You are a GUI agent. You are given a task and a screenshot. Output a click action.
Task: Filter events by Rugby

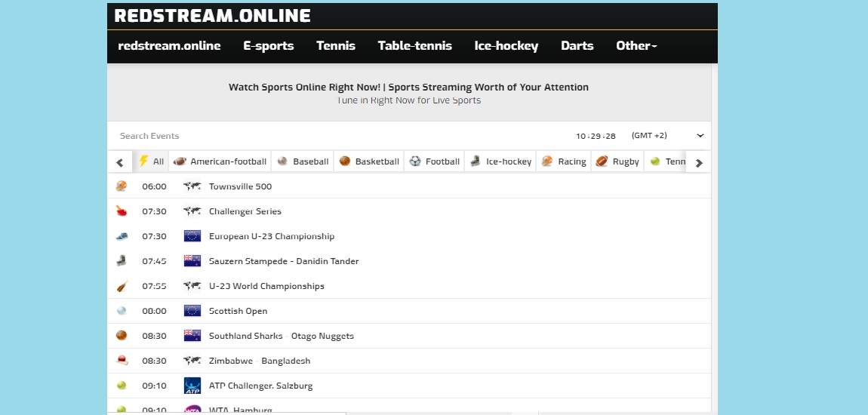(617, 161)
